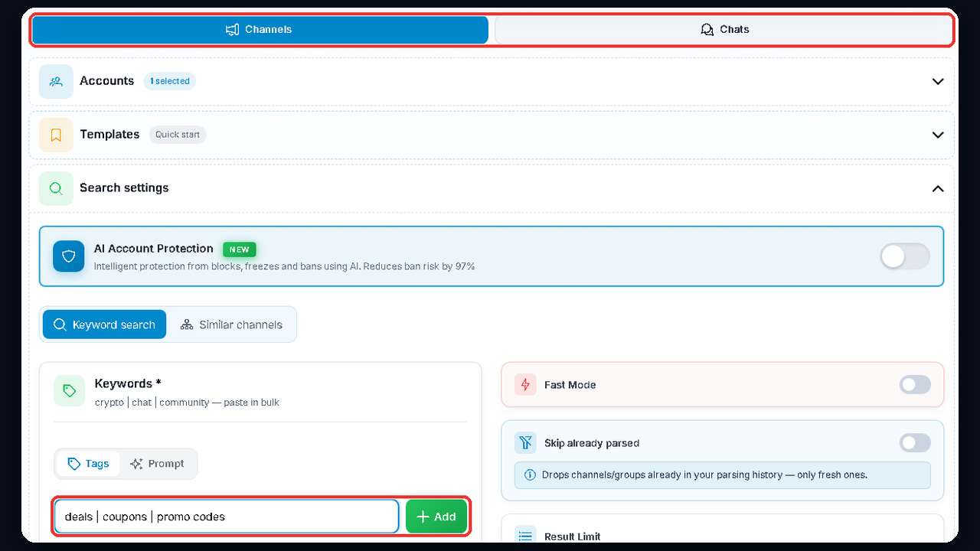Click the Quick start templates badge
Image resolution: width=980 pixels, height=551 pixels.
[178, 135]
